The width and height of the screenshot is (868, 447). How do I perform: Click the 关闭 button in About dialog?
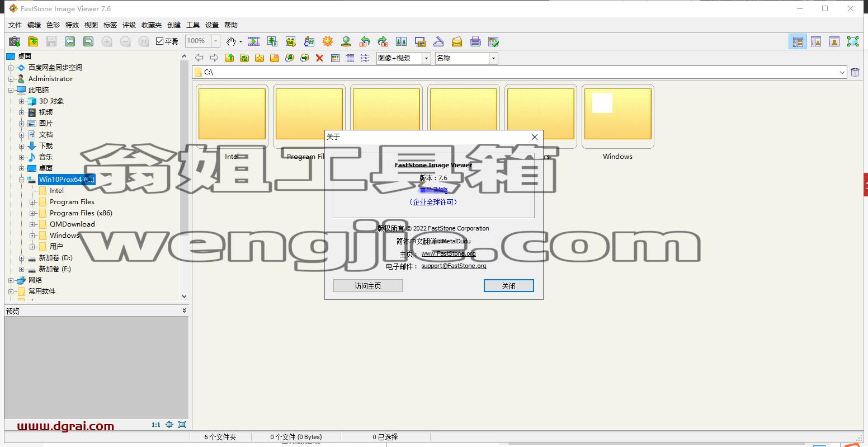[x=509, y=286]
